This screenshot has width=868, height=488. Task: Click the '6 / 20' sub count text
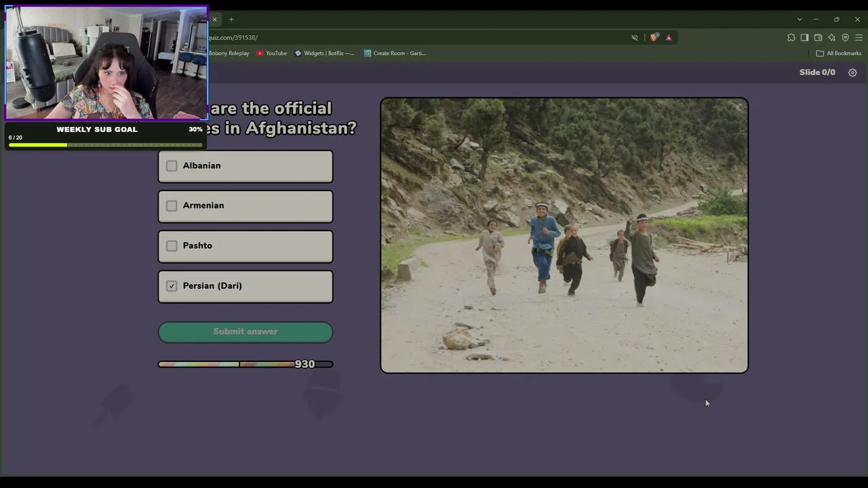point(16,138)
